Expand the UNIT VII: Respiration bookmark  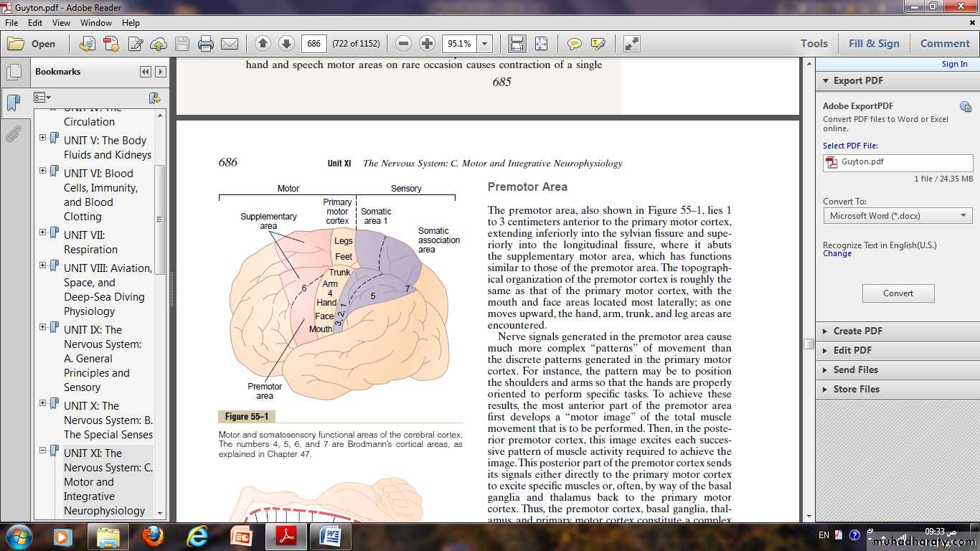click(43, 232)
